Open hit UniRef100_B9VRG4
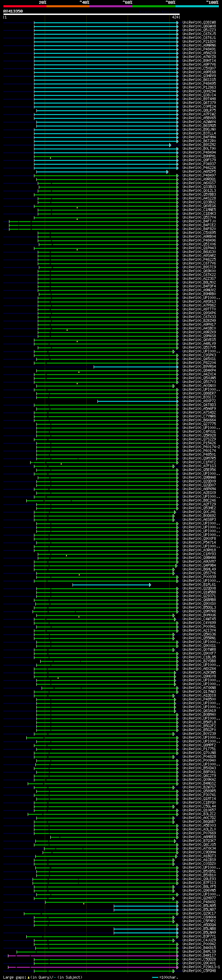This screenshot has height=980, width=222. [199, 367]
